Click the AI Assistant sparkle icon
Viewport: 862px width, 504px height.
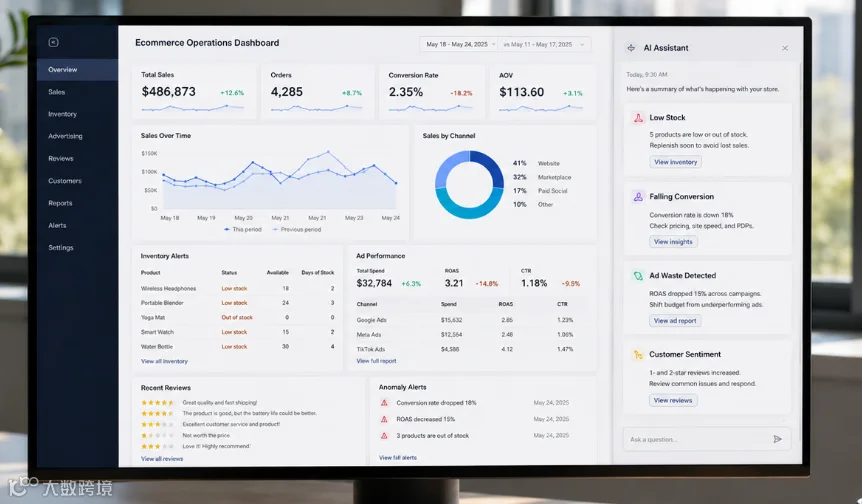pyautogui.click(x=631, y=48)
